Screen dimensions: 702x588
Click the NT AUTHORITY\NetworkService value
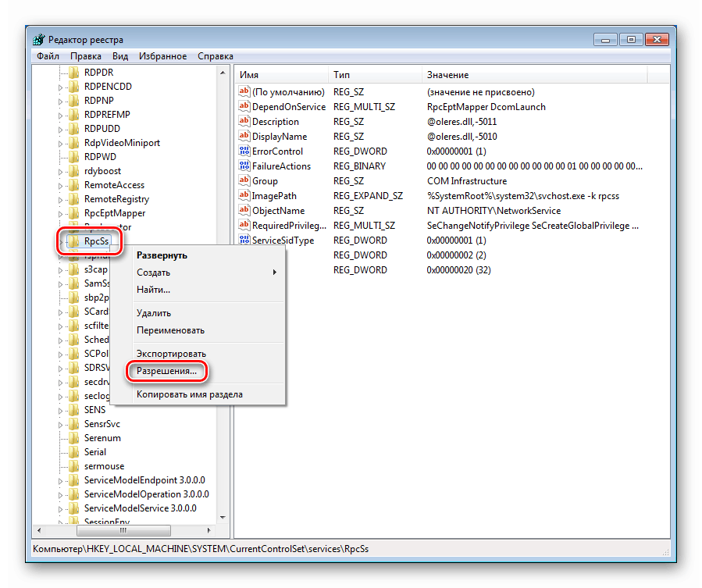(494, 211)
